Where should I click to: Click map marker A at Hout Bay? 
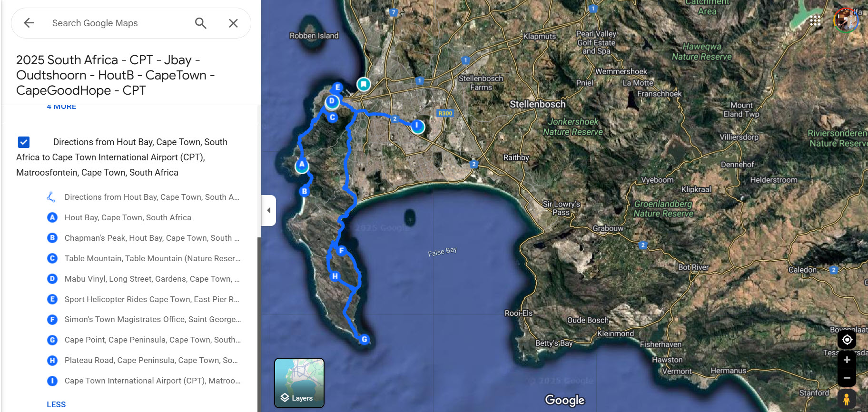point(302,165)
